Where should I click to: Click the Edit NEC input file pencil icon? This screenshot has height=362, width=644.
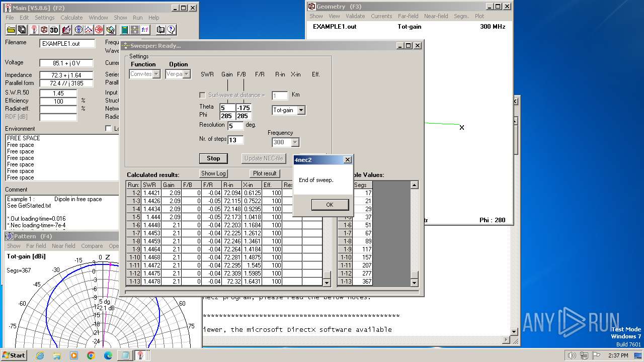(x=66, y=30)
